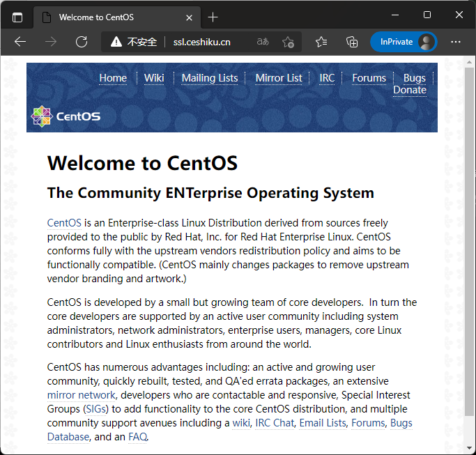Click the Welcome to CentOS heading
This screenshot has height=455, width=476.
[142, 163]
